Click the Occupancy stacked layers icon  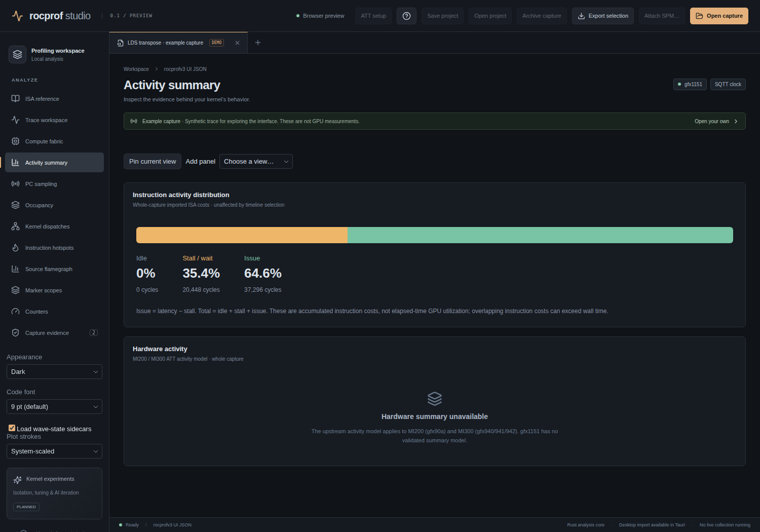click(x=16, y=205)
